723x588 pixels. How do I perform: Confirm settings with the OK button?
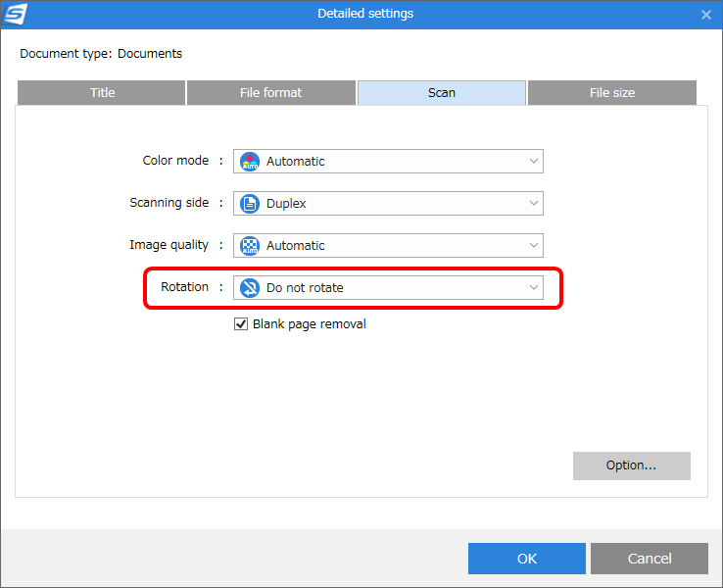pos(527,559)
